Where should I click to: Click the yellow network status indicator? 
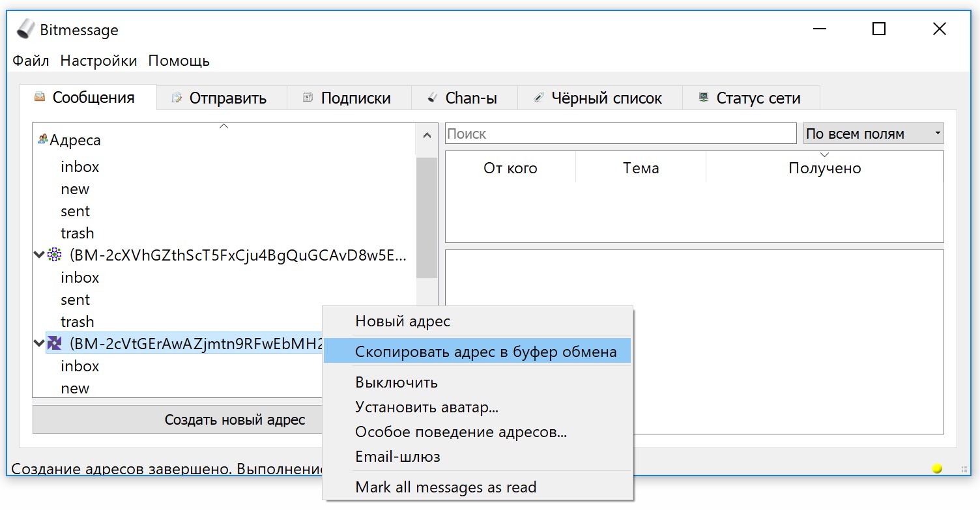tap(937, 468)
